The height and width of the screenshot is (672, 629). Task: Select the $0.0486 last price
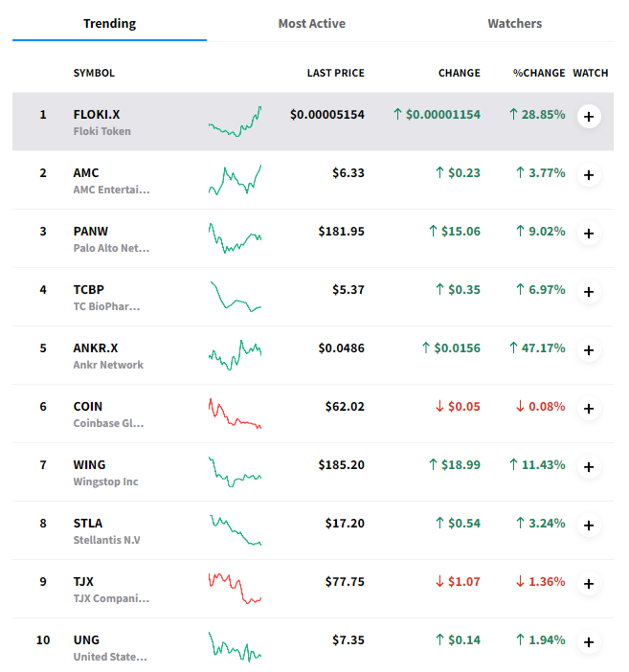coord(341,348)
